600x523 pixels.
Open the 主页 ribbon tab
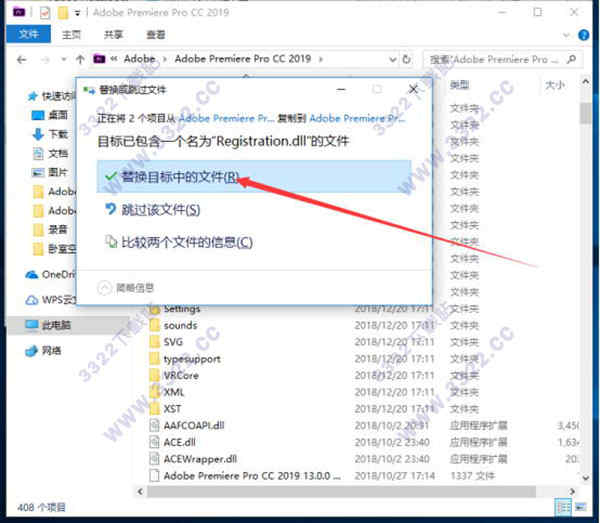(x=71, y=35)
